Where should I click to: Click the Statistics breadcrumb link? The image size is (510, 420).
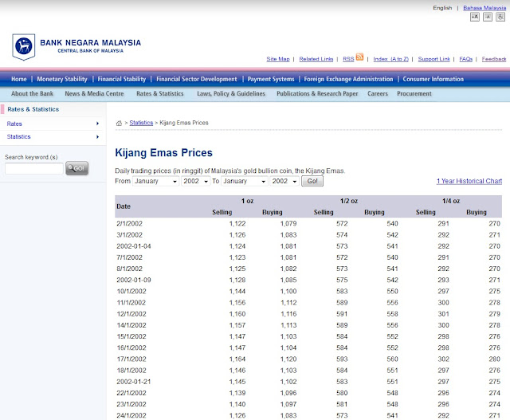141,123
